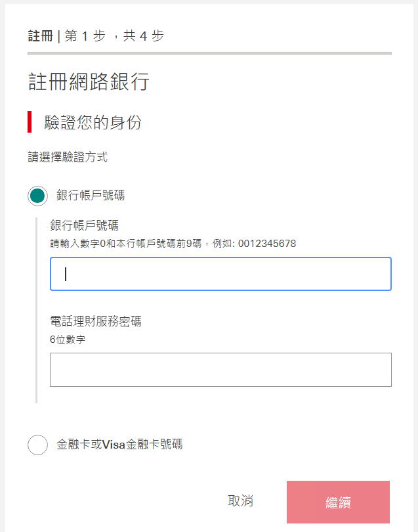Click the 第 1 步，共 4 步 step indicator

coord(114,36)
